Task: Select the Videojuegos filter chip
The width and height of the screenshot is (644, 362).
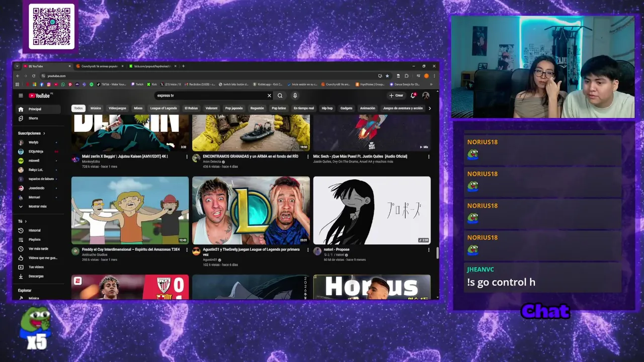Action: (117, 108)
